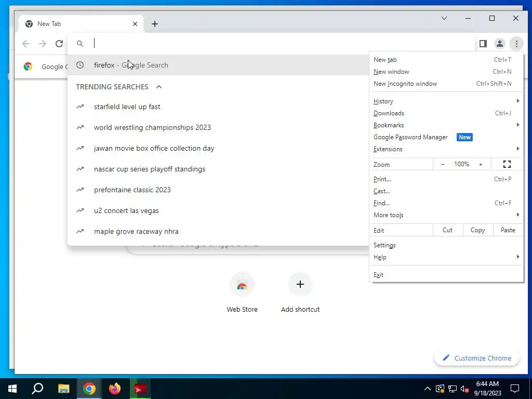Image resolution: width=532 pixels, height=399 pixels.
Task: Open File Explorer from taskbar
Action: point(63,389)
